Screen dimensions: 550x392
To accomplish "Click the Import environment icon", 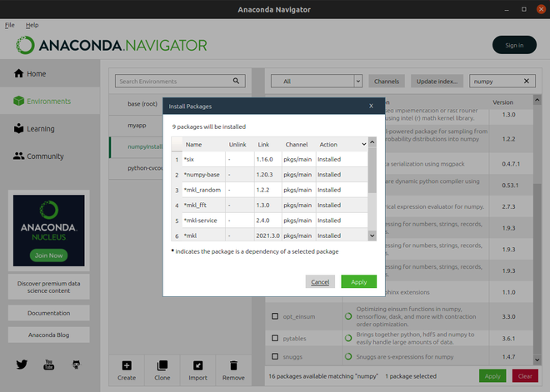I will click(197, 365).
